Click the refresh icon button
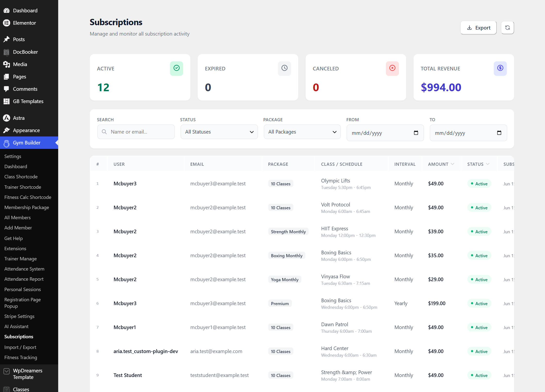Screen dimensions: 545x392 pyautogui.click(x=507, y=28)
